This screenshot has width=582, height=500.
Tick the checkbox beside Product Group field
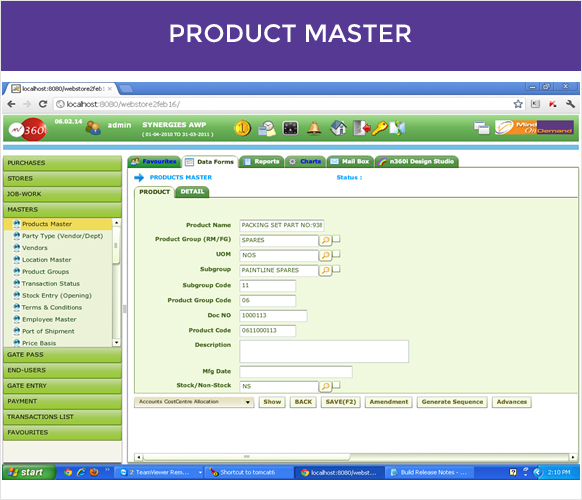point(336,239)
